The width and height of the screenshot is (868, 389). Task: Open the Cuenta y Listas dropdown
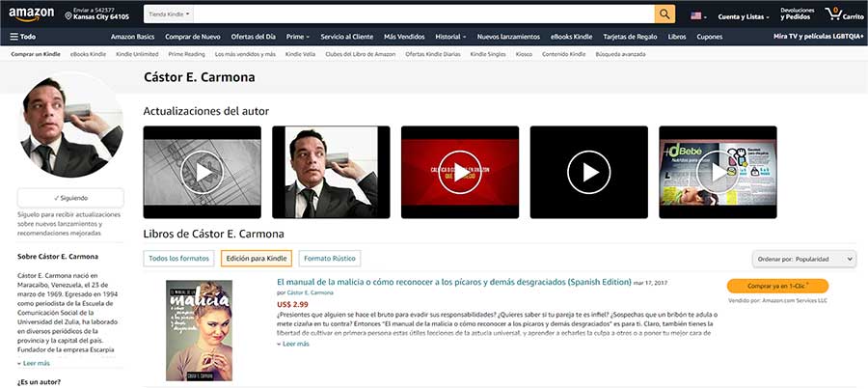[x=744, y=17]
